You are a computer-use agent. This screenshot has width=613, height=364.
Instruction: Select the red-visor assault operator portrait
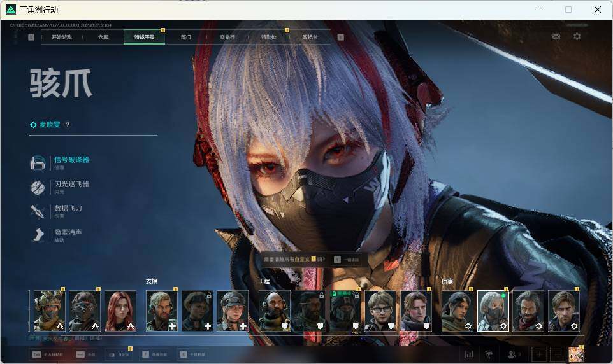tap(85, 311)
